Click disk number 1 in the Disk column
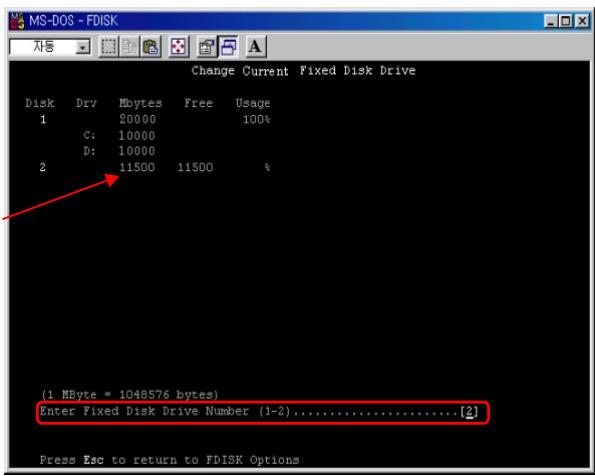Image resolution: width=595 pixels, height=476 pixels. point(43,120)
